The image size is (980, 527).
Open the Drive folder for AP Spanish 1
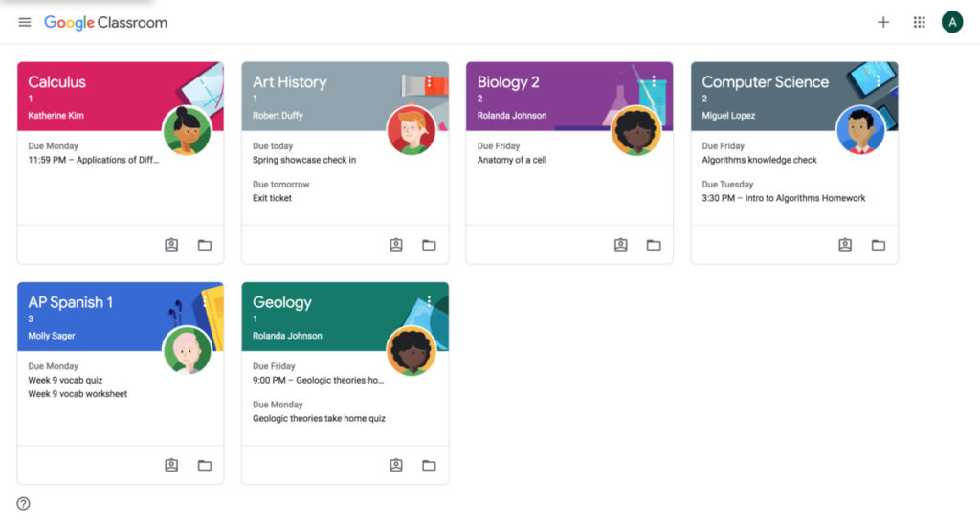[205, 465]
